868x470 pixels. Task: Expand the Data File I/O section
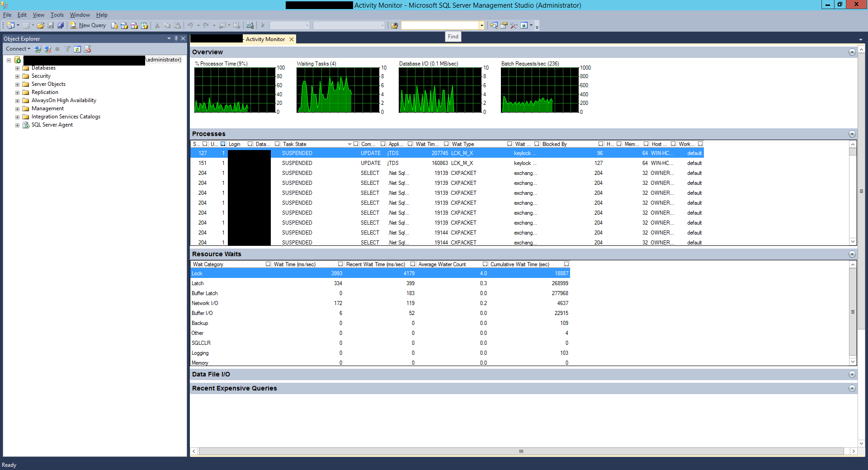click(852, 374)
